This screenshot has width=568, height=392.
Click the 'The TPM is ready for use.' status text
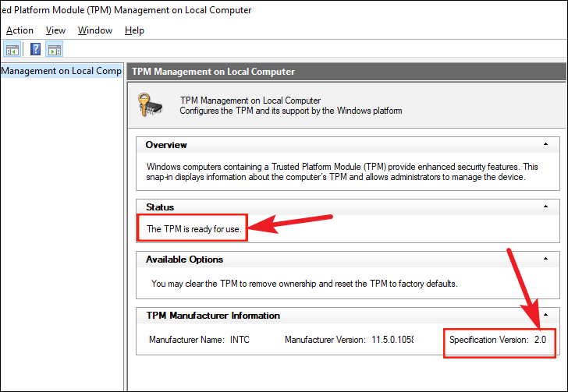pyautogui.click(x=194, y=229)
